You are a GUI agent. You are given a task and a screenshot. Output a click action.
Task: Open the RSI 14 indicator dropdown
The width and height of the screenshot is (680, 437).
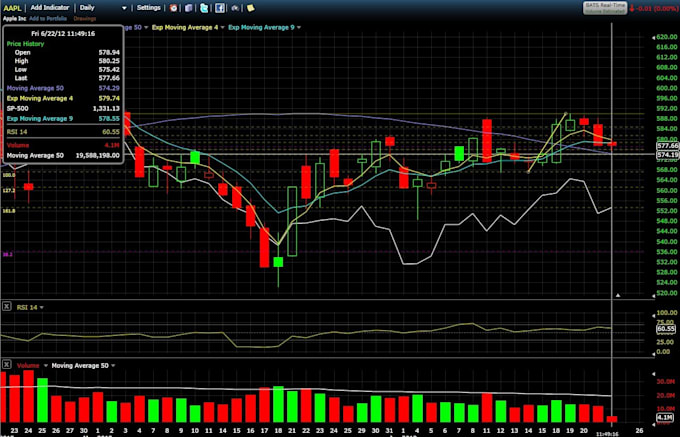pyautogui.click(x=42, y=307)
